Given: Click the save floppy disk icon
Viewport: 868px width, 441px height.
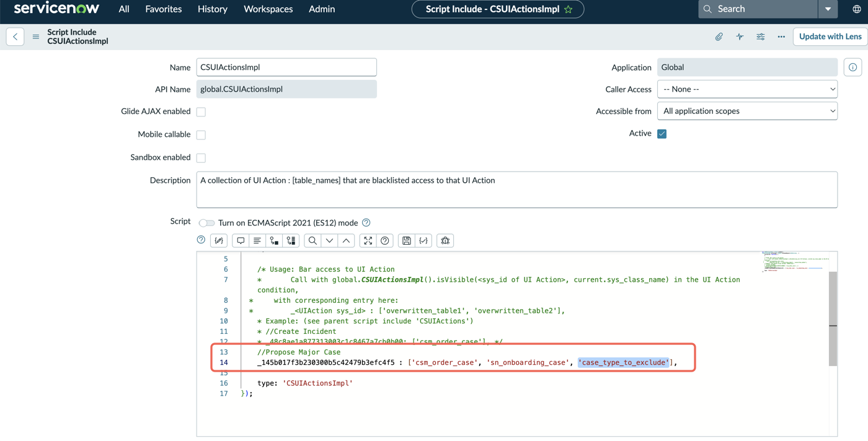Looking at the screenshot, I should 407,240.
